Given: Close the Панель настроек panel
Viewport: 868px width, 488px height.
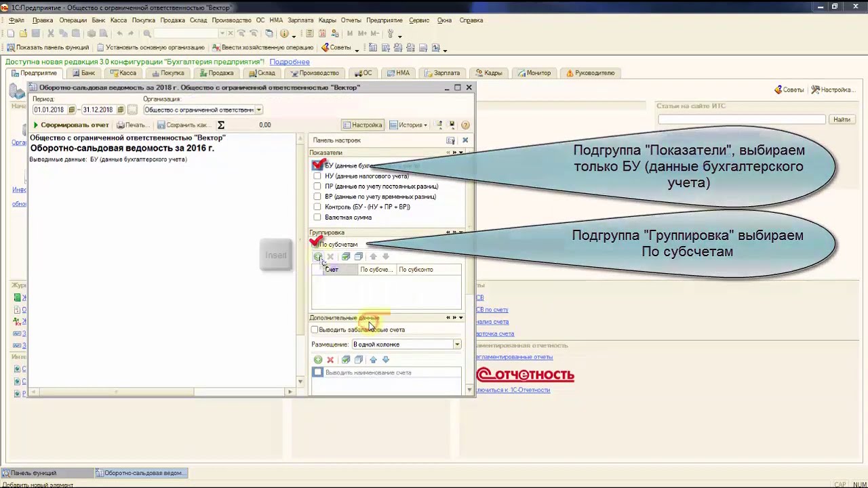Looking at the screenshot, I should pos(465,140).
